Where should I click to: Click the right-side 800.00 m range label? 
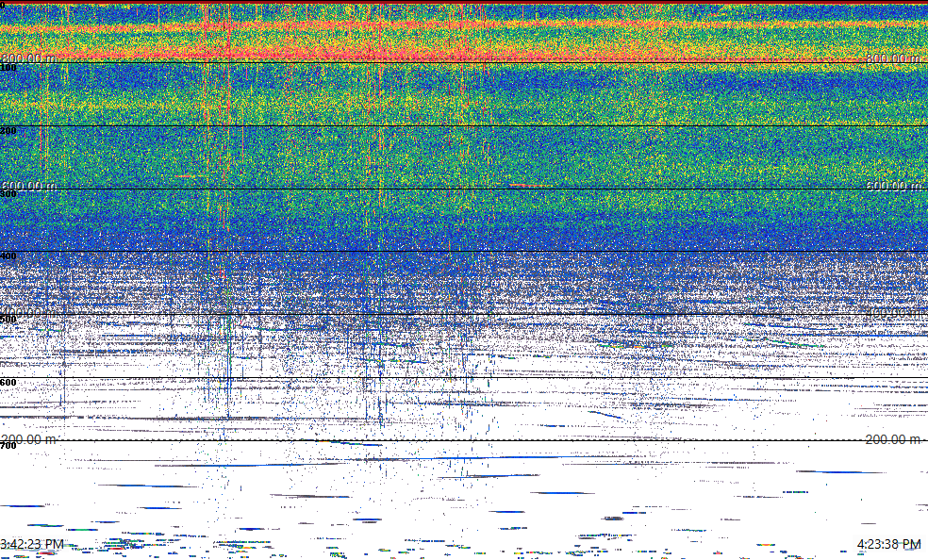[894, 58]
